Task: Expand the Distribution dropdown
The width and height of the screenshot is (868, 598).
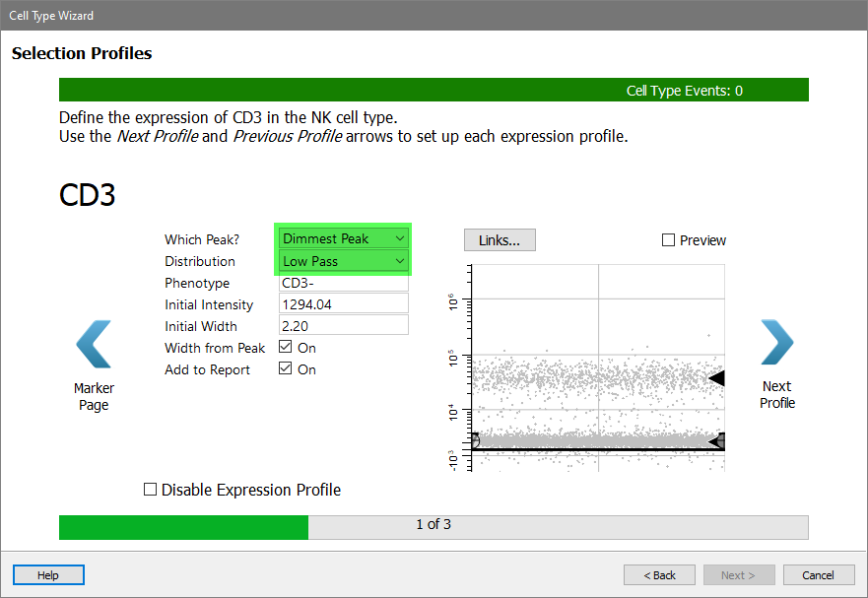Action: 343,261
